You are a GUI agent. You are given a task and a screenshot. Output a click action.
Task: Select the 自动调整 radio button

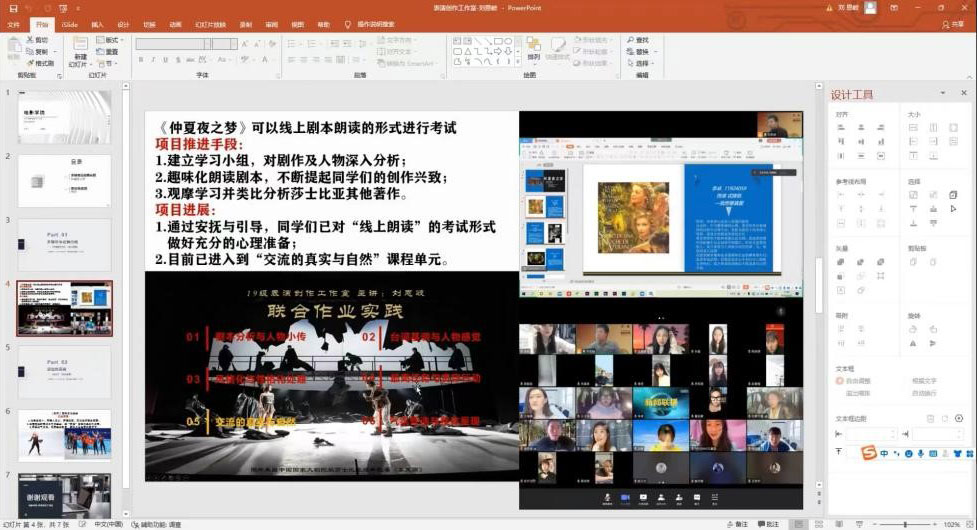pos(840,381)
